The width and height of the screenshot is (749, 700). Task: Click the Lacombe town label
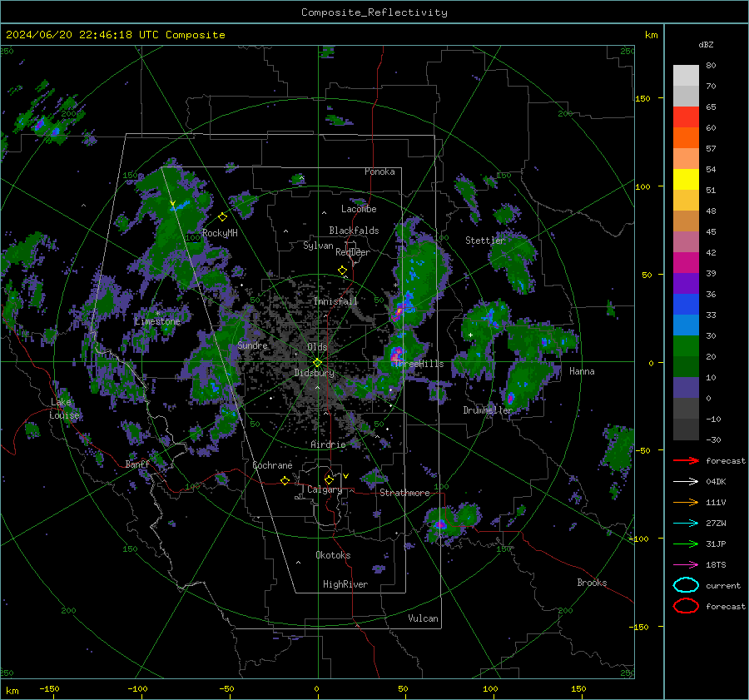359,209
